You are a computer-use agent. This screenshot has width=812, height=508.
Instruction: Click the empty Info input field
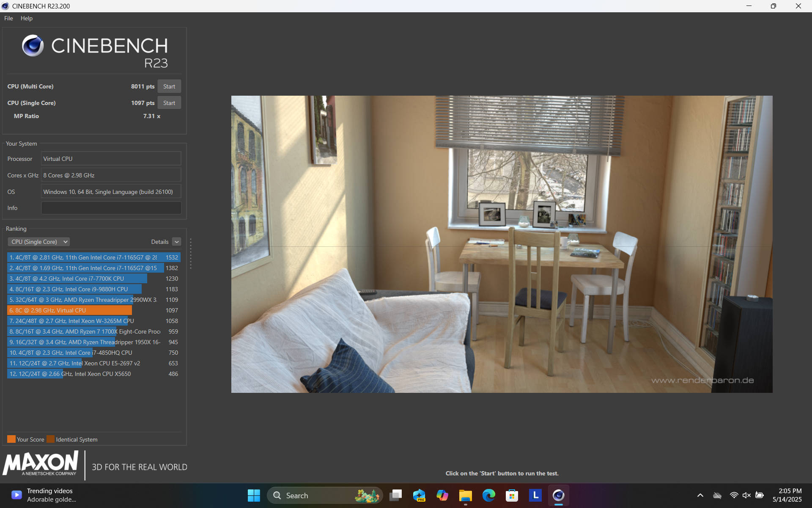[x=111, y=208]
